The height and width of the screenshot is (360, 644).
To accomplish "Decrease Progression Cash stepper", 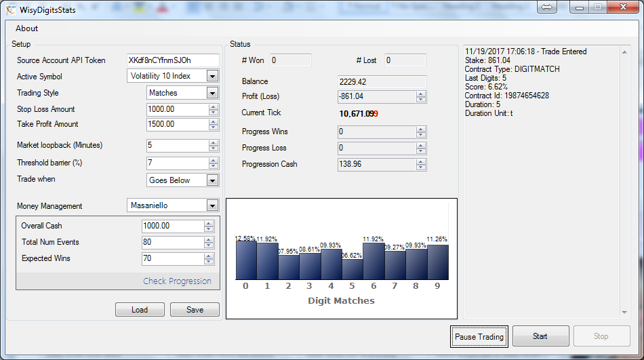I will click(x=420, y=167).
